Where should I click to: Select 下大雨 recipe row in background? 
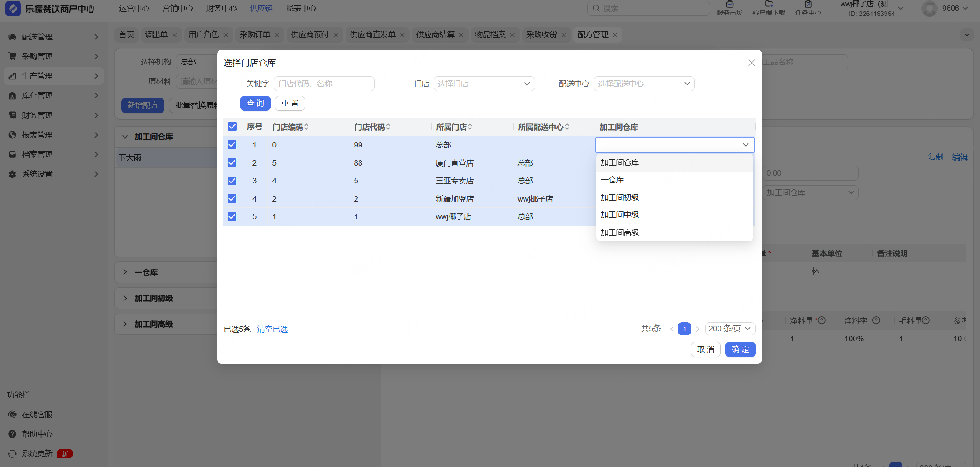167,157
